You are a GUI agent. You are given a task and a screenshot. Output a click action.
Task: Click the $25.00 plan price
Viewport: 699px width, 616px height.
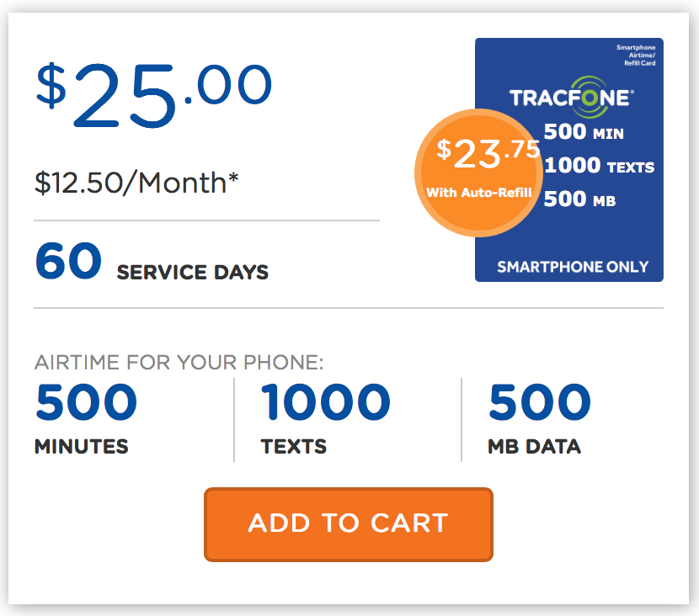(x=154, y=94)
